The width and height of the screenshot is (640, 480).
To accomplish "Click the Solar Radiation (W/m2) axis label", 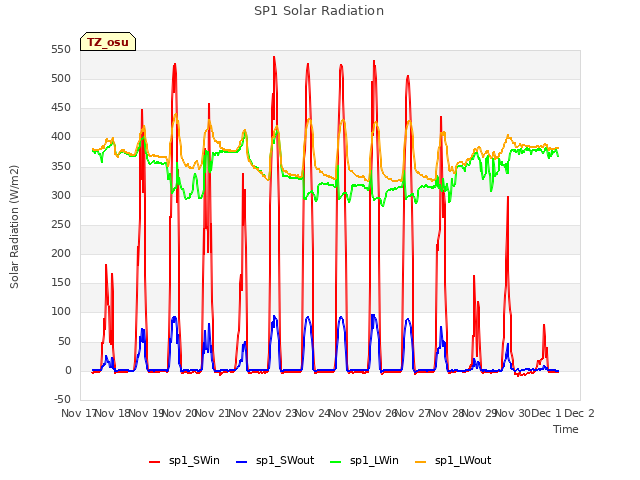I will coord(14,227).
